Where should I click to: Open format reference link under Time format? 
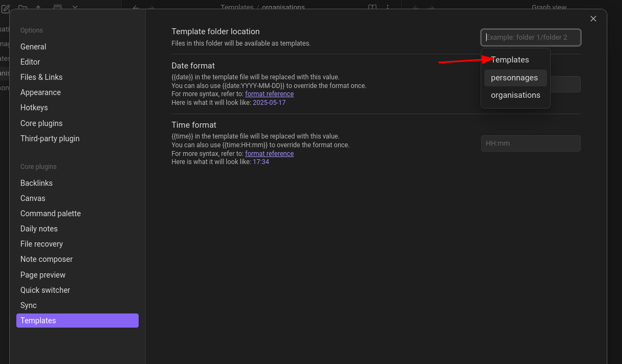click(x=269, y=154)
